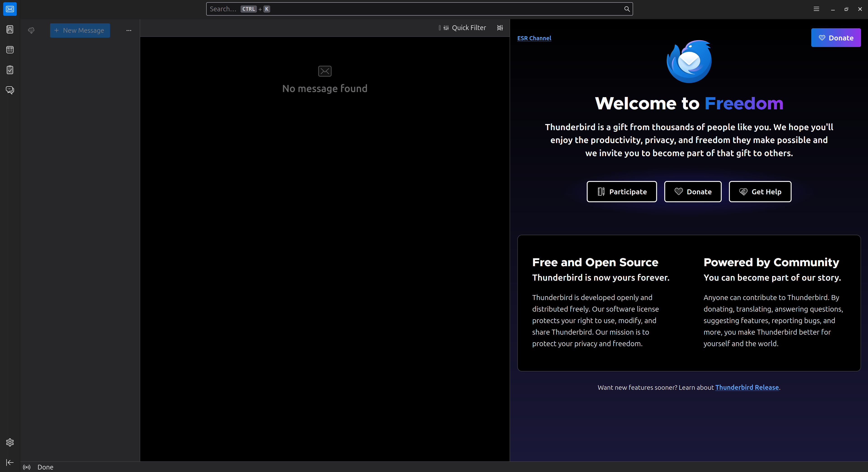
Task: Collapse the spaces toolbar
Action: (10, 463)
